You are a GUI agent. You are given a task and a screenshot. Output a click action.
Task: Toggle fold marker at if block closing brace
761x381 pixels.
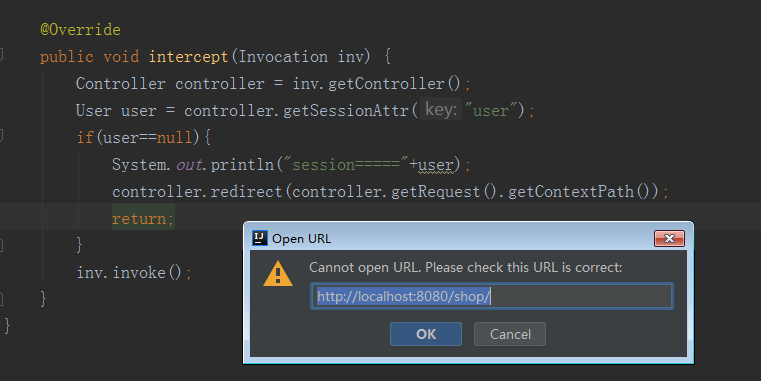(x=1, y=245)
